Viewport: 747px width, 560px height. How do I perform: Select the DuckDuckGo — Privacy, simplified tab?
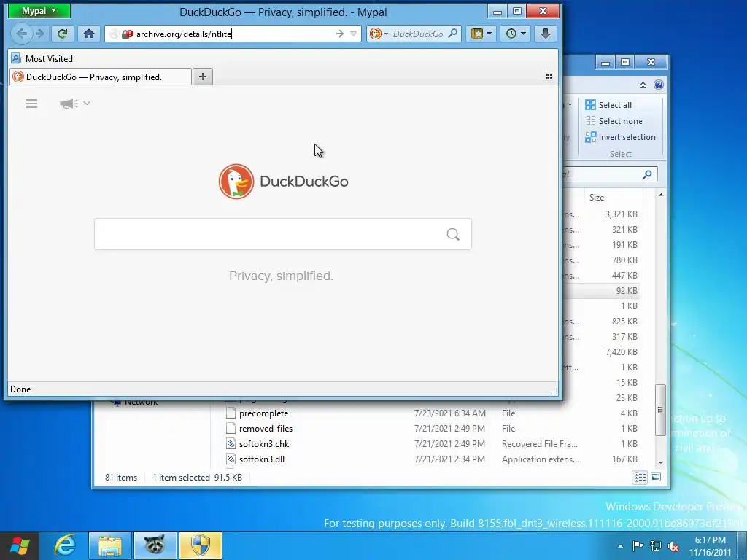pos(101,77)
